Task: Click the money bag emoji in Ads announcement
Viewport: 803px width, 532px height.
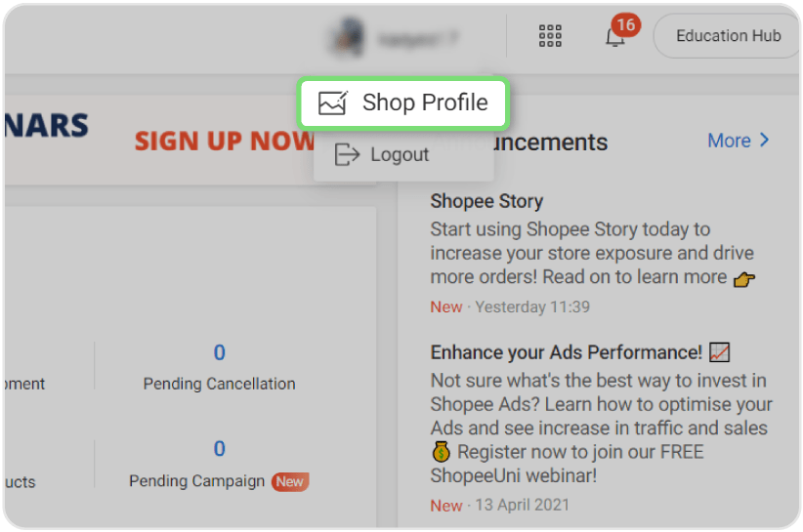Action: (x=442, y=453)
